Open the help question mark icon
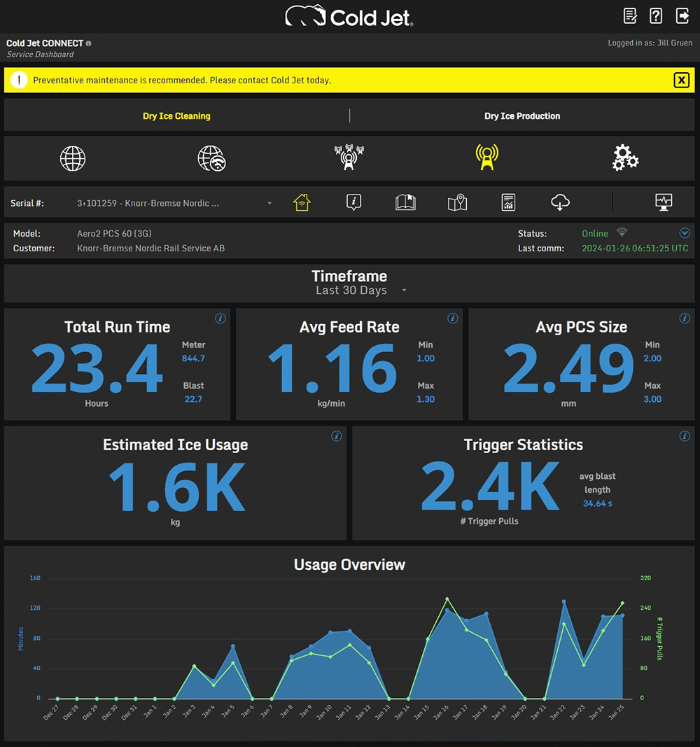This screenshot has width=700, height=747. click(x=656, y=15)
